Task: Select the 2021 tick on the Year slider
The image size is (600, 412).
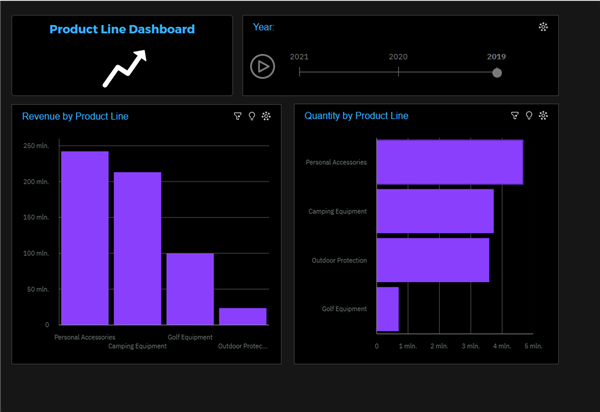Action: [299, 72]
